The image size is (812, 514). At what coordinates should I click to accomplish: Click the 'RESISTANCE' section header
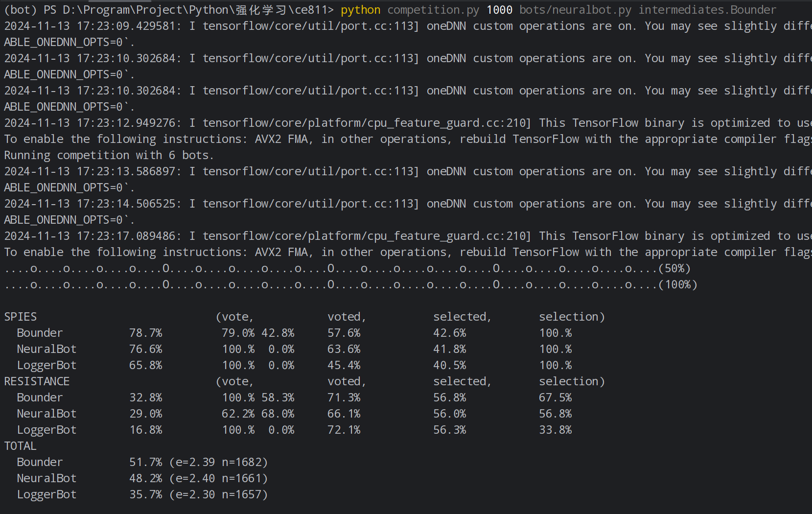point(37,381)
